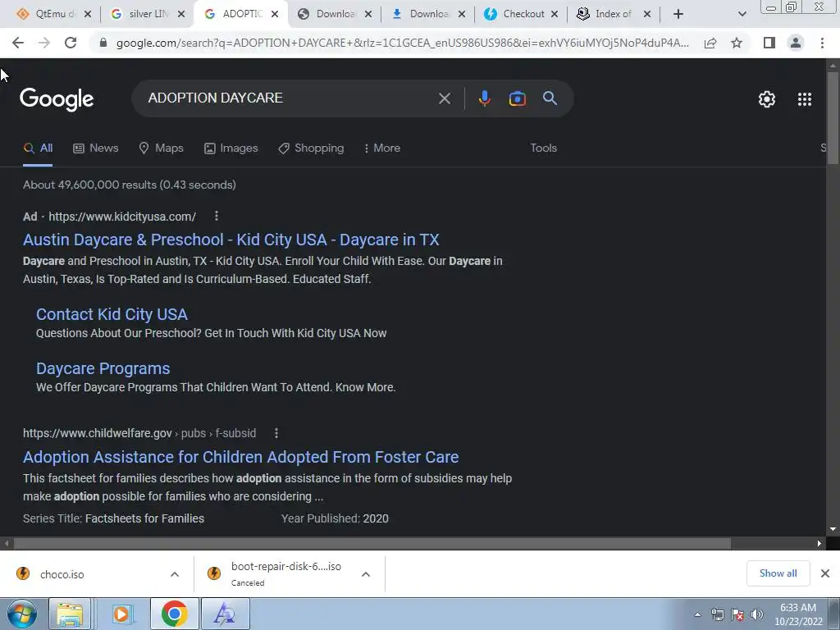Open options for Kid City USA ad
Image resolution: width=840 pixels, height=630 pixels.
click(217, 216)
